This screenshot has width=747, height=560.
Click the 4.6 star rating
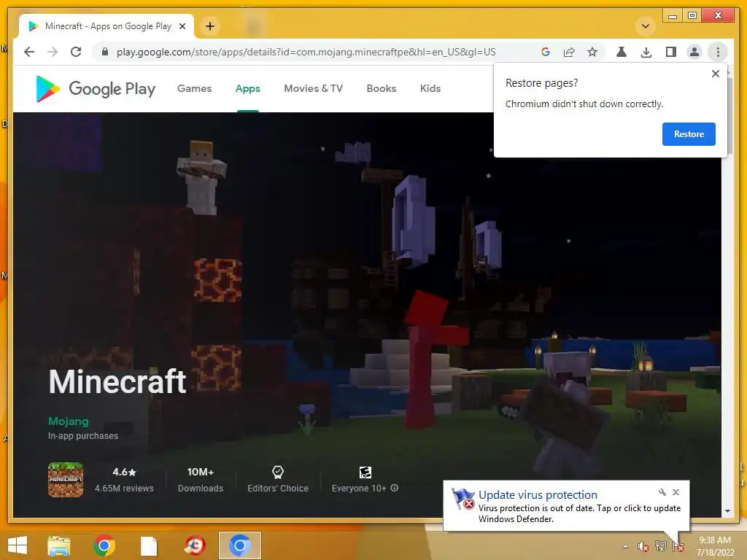124,472
